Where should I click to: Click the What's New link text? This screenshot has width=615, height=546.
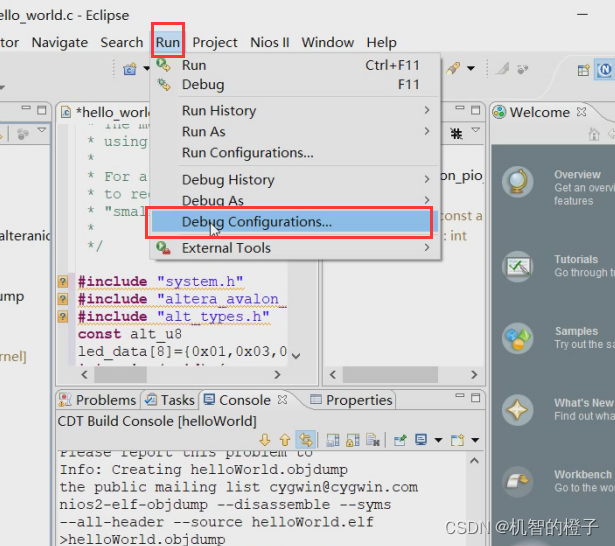click(583, 403)
